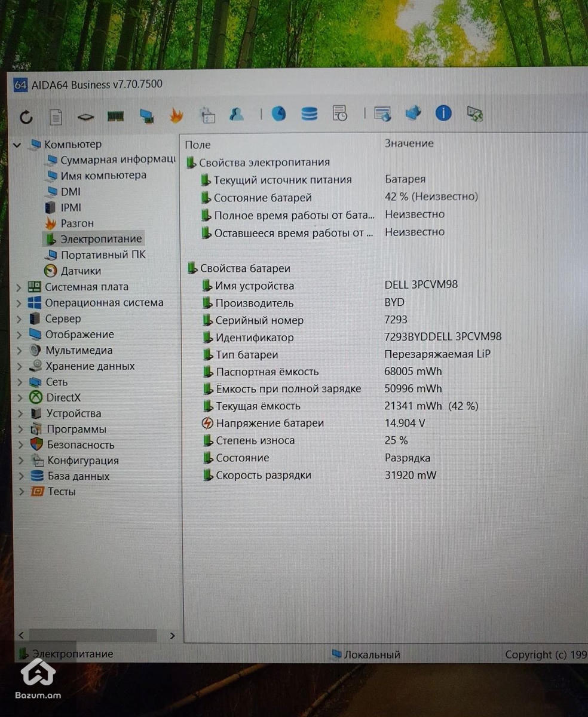Select the Состояние батарей row
The image size is (588, 717).
click(x=256, y=198)
